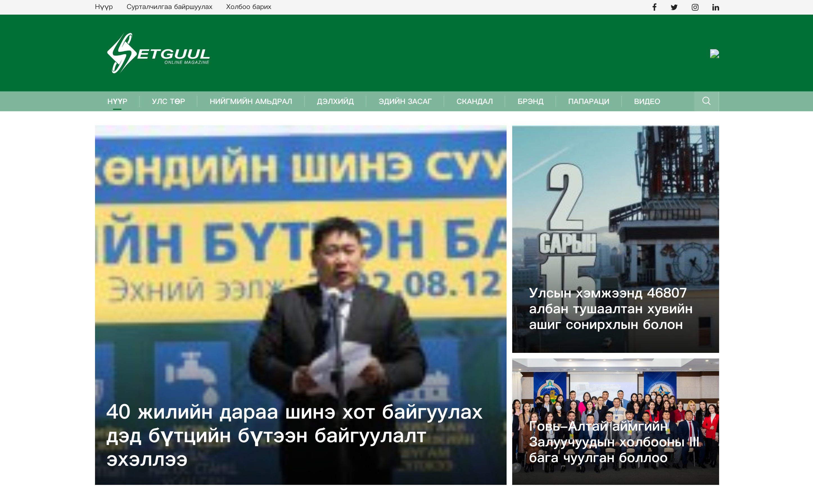This screenshot has height=504, width=813.
Task: Click the Холбоо барих link
Action: 249,7
